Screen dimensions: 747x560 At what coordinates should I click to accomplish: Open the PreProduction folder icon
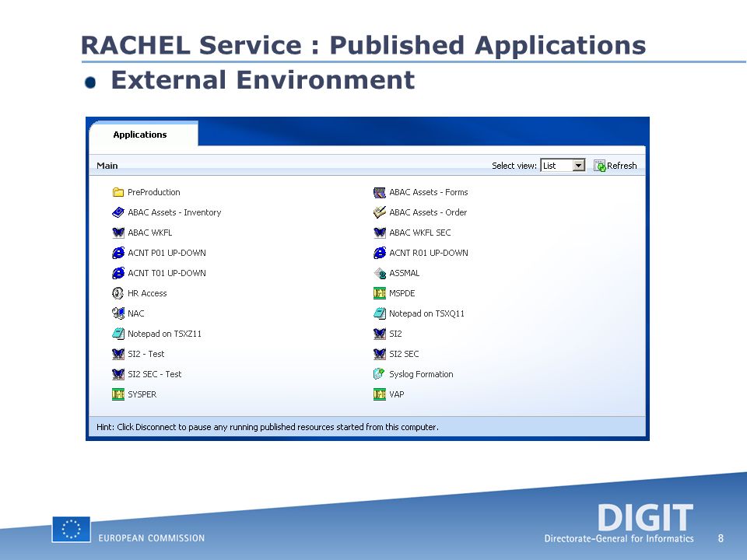118,192
